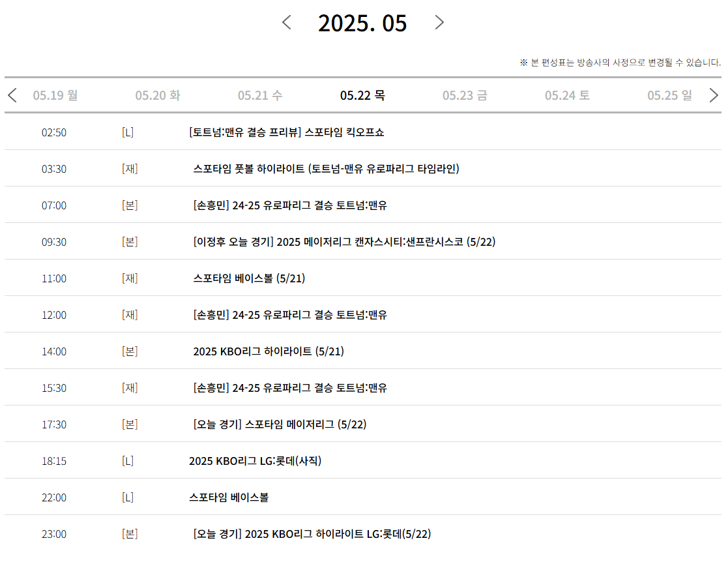Open 스포타임 메이저리그 (5/22) program
Image resolution: width=728 pixels, height=562 pixels.
(280, 424)
